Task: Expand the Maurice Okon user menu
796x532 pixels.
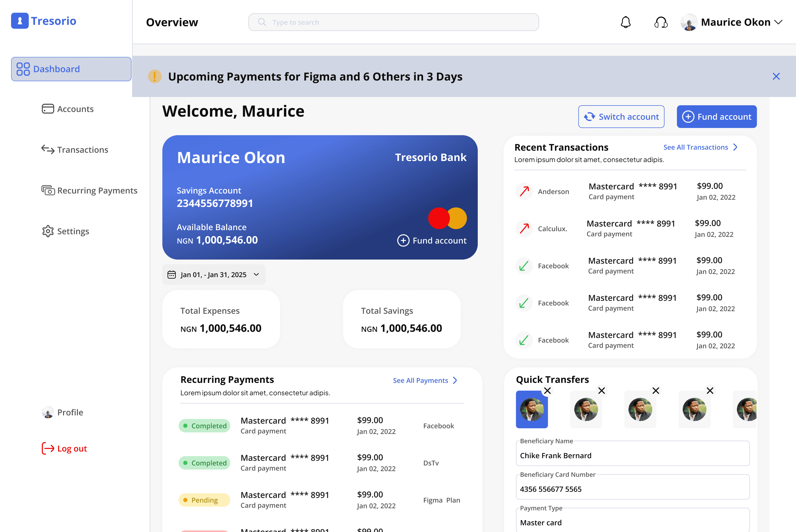Action: 778,22
